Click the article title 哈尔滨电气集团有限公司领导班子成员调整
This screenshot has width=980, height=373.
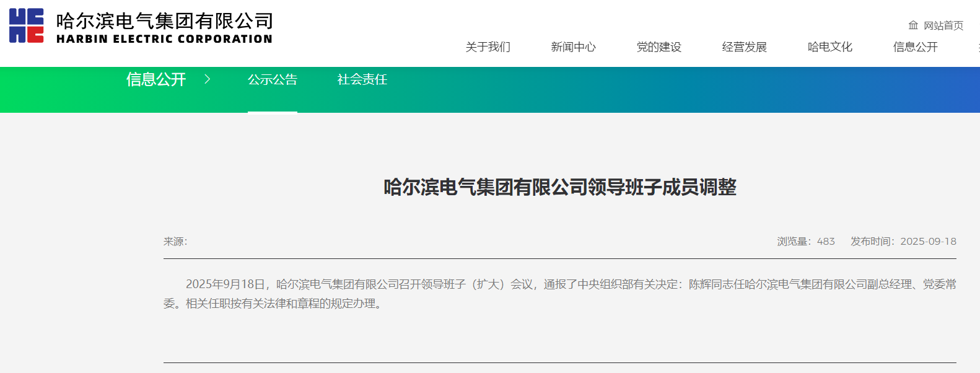click(560, 187)
